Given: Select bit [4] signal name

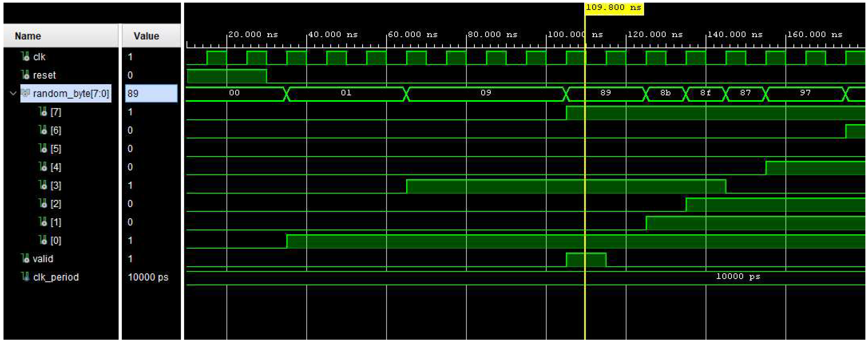Looking at the screenshot, I should [x=56, y=167].
